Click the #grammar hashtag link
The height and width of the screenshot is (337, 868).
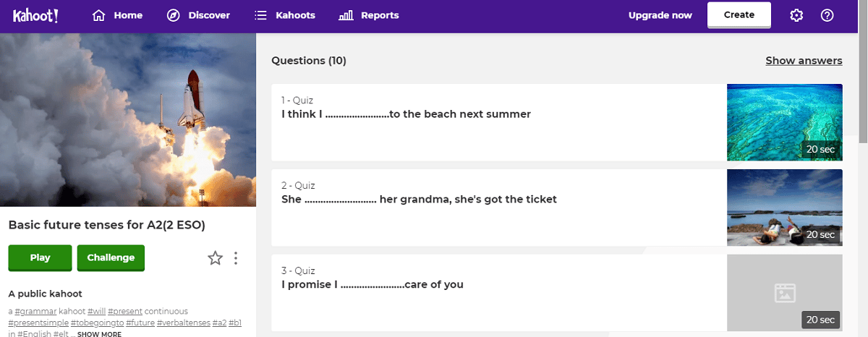(35, 312)
